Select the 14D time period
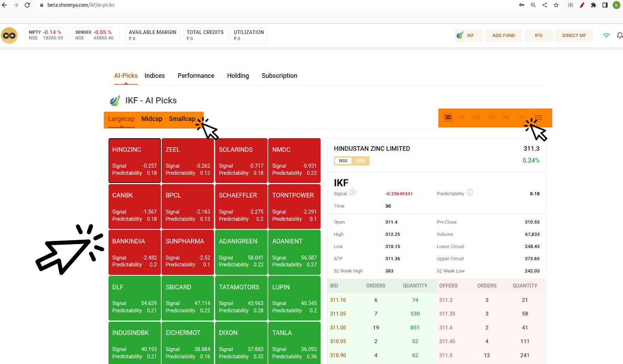The height and width of the screenshot is (364, 623). [x=476, y=117]
